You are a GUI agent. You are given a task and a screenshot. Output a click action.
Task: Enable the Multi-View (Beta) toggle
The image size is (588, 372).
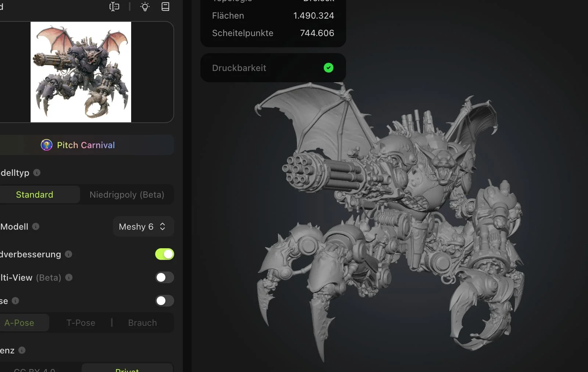pyautogui.click(x=164, y=278)
